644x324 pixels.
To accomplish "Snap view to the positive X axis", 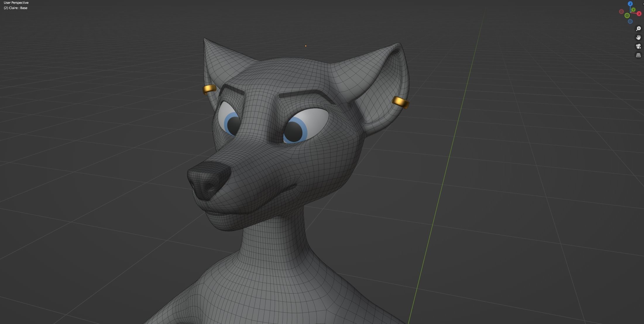I will (639, 14).
